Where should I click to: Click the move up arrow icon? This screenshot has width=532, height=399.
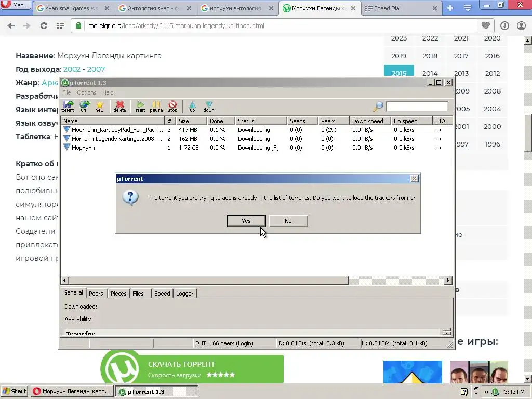pyautogui.click(x=192, y=106)
